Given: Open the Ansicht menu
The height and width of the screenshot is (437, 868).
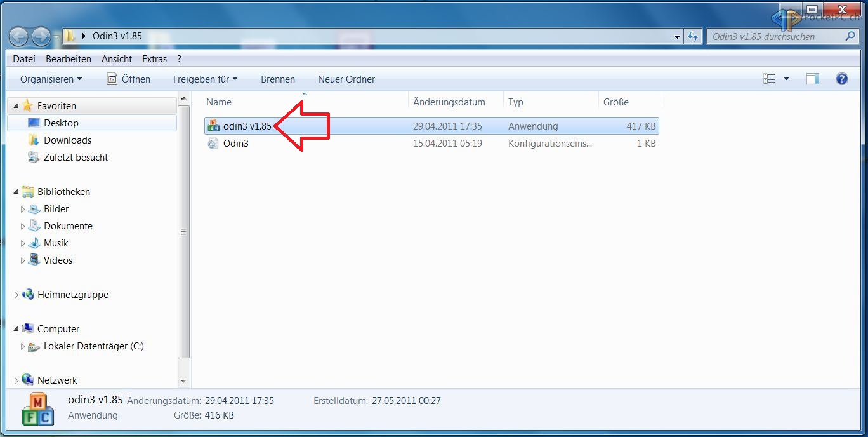Looking at the screenshot, I should (117, 59).
